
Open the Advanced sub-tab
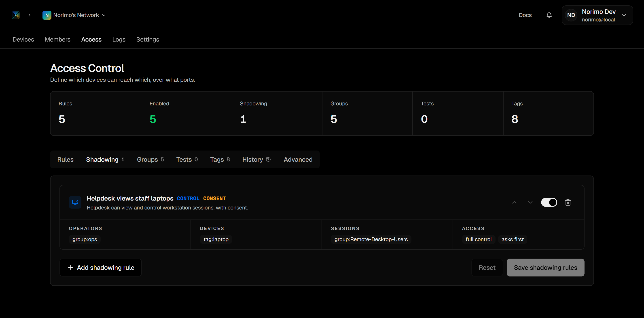point(298,159)
